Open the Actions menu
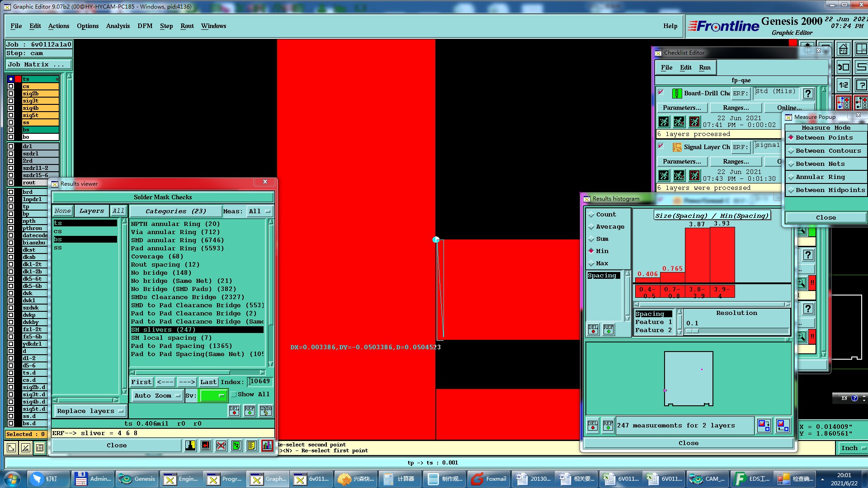868x488 pixels. pyautogui.click(x=59, y=26)
